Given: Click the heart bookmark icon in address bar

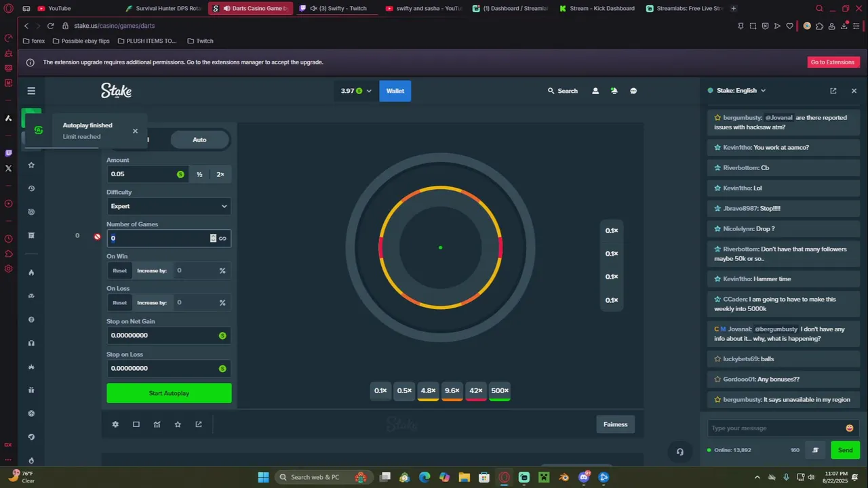Looking at the screenshot, I should (789, 26).
